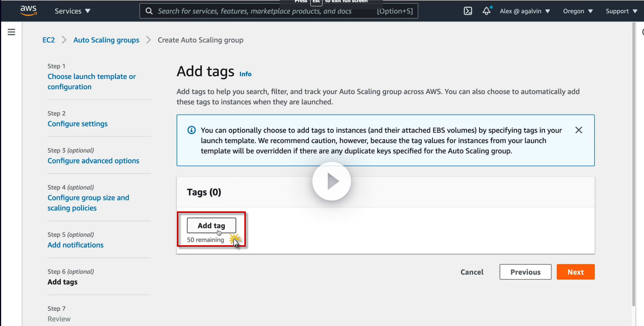Click the Add tag button
The height and width of the screenshot is (326, 644).
point(211,226)
